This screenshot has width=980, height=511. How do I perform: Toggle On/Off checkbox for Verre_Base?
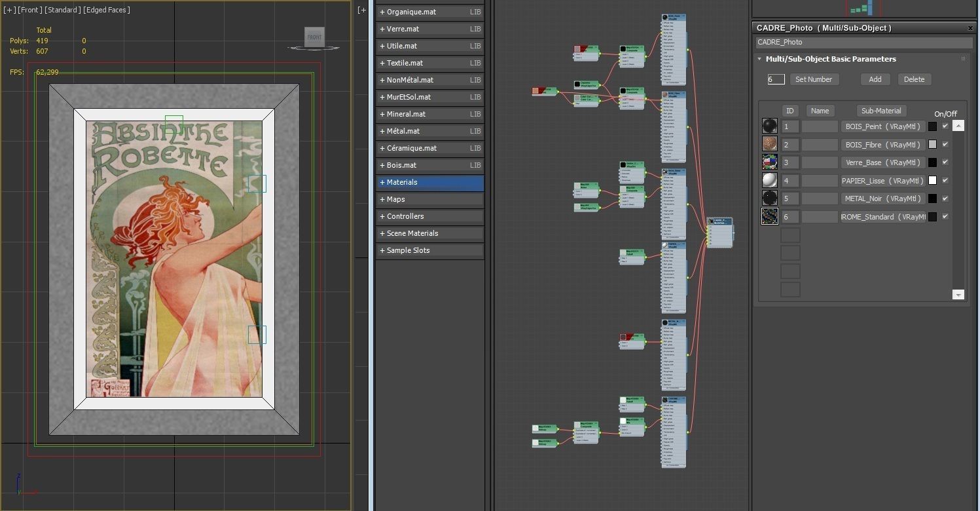pyautogui.click(x=945, y=162)
